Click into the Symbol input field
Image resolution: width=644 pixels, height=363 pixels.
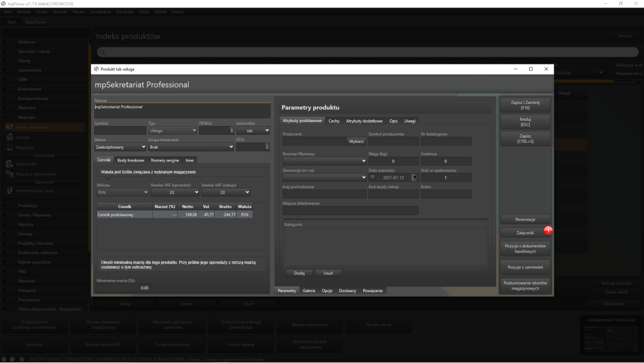point(120,130)
